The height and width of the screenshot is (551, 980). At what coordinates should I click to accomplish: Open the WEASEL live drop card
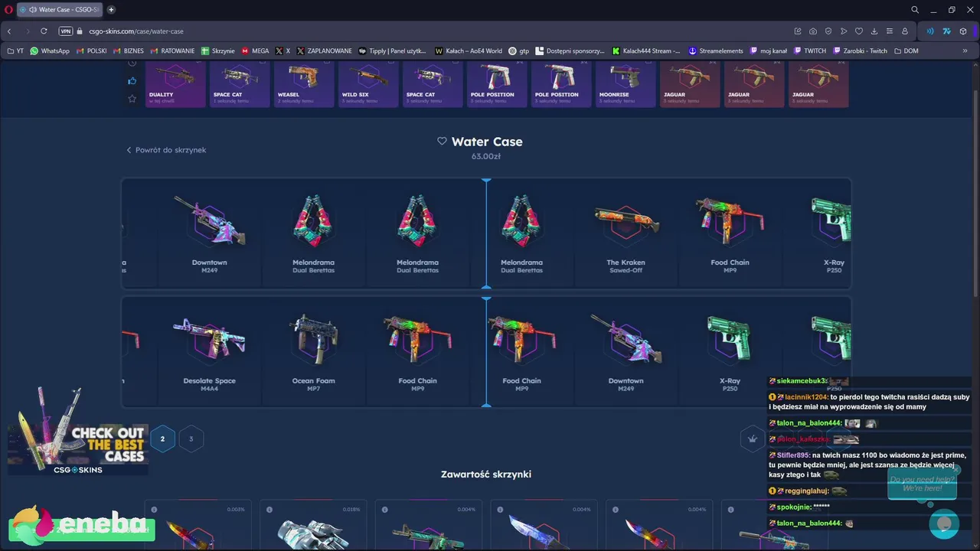(304, 84)
